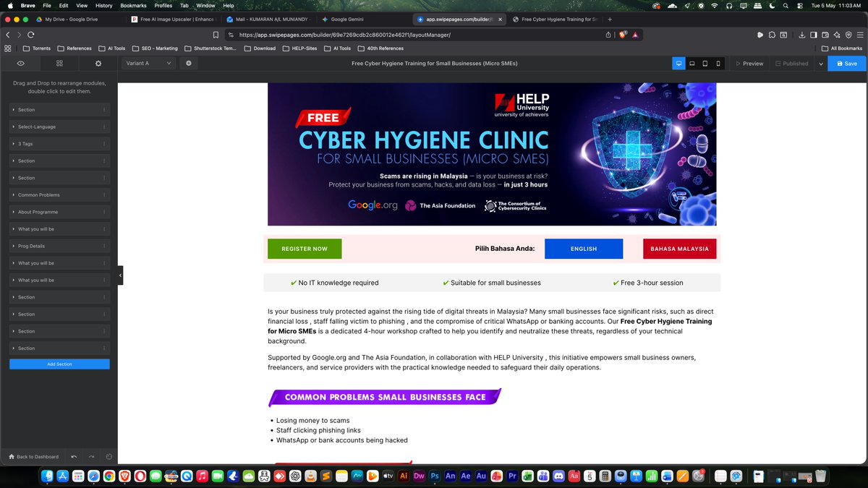Open the Bookmarks menu

133,5
